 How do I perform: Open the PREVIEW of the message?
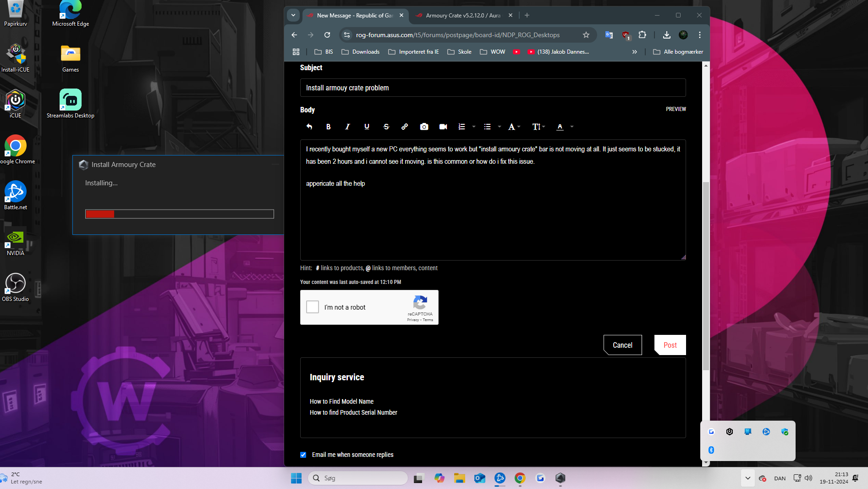[x=676, y=109]
